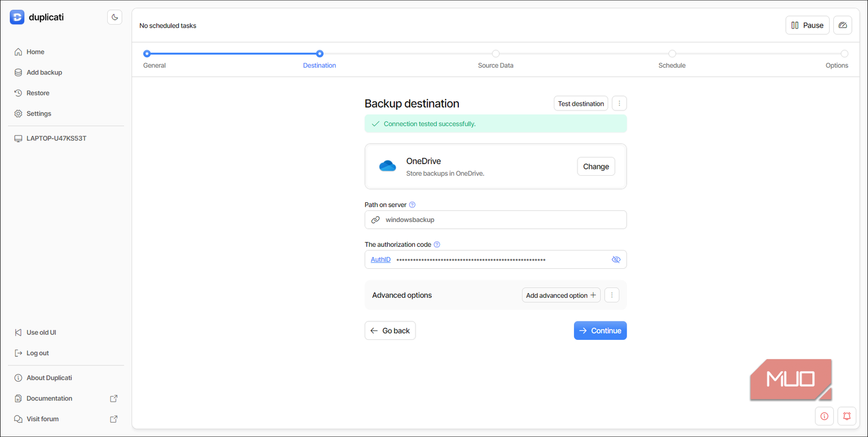Image resolution: width=868 pixels, height=437 pixels.
Task: Click the help icon next to The authorization code
Action: (x=437, y=245)
